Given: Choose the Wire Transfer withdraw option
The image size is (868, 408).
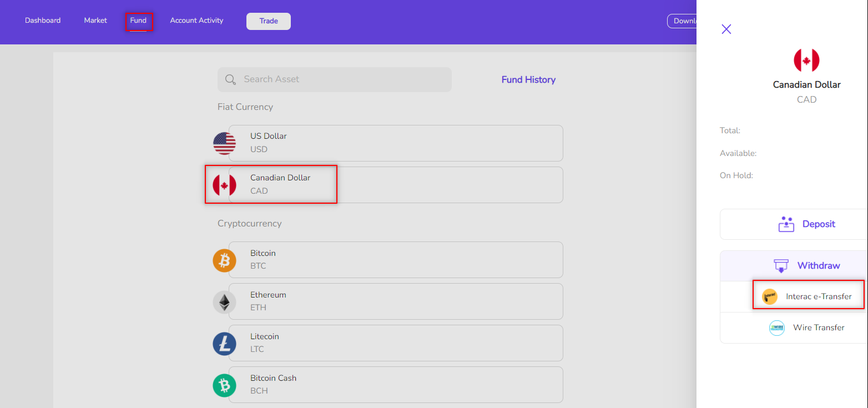Looking at the screenshot, I should [818, 328].
